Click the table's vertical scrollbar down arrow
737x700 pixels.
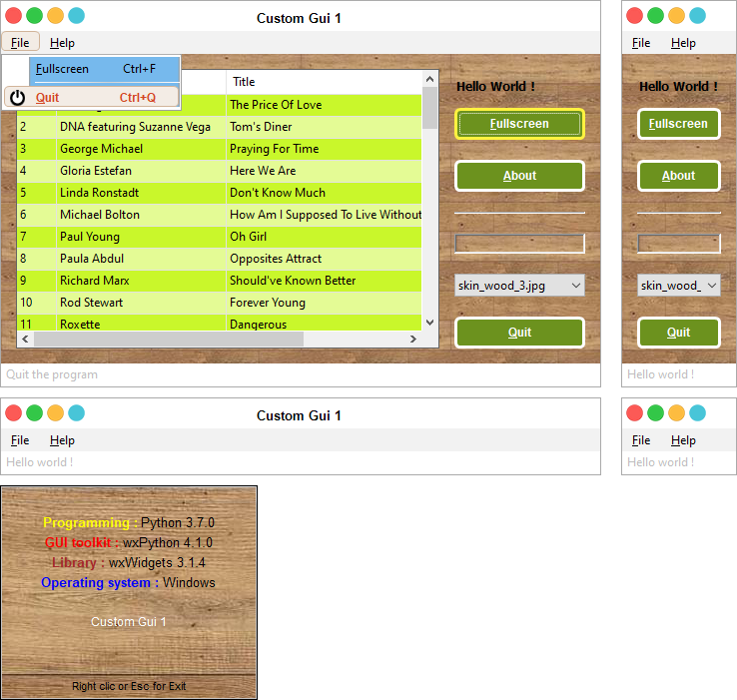tap(430, 323)
